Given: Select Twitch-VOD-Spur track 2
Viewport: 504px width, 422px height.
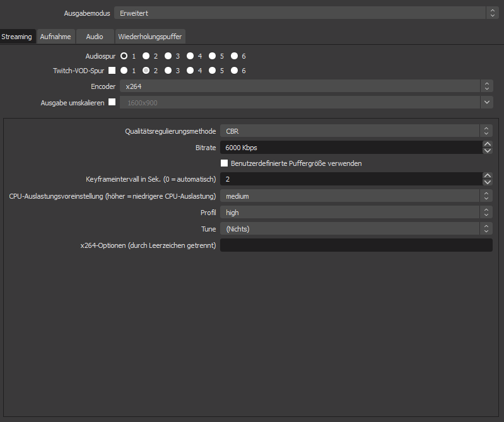Looking at the screenshot, I should point(146,71).
